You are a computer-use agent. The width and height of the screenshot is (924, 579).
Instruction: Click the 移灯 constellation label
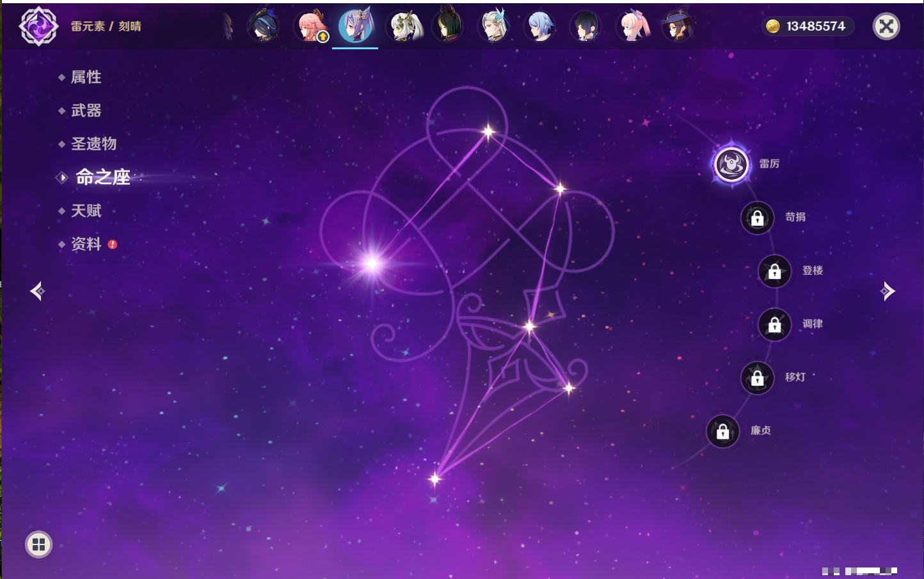point(795,377)
